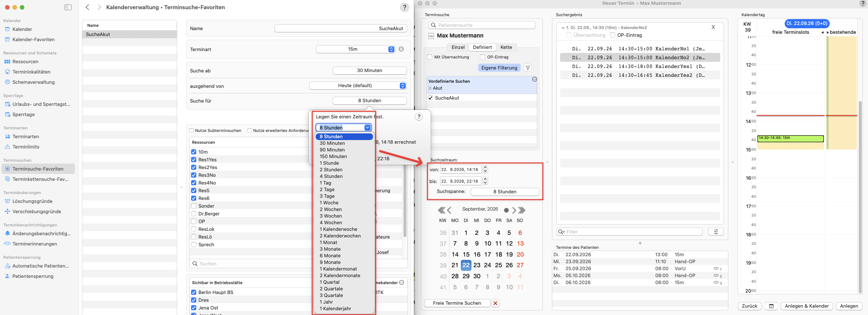Uncheck the SucheAkut predefined search
This screenshot has height=315, width=868.
[x=430, y=98]
